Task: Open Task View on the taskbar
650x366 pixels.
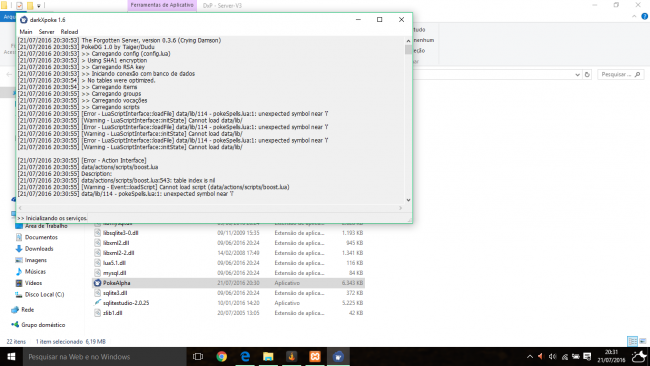Action: 198,357
